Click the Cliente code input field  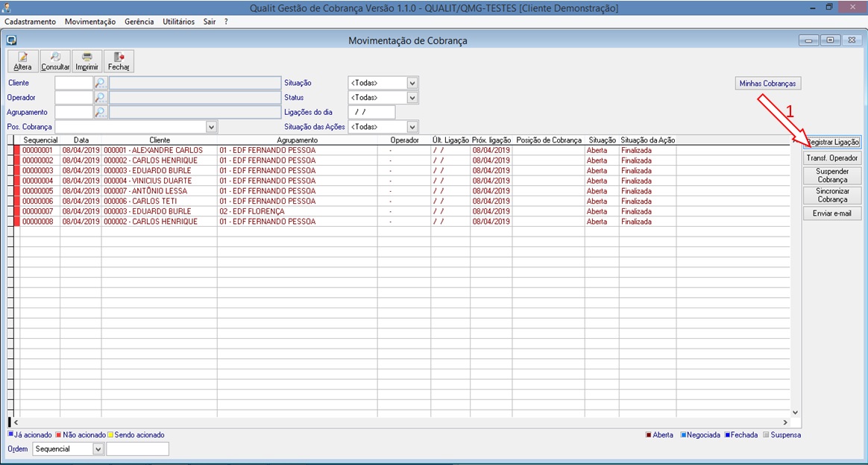(x=74, y=83)
